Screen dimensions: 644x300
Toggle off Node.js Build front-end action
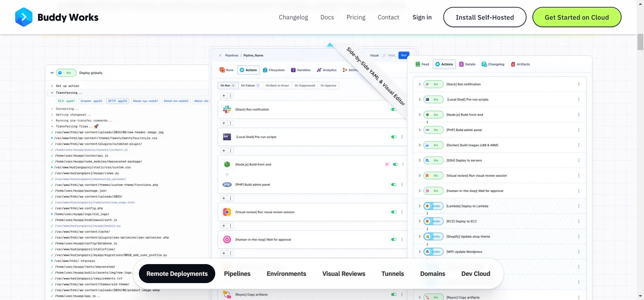396,164
